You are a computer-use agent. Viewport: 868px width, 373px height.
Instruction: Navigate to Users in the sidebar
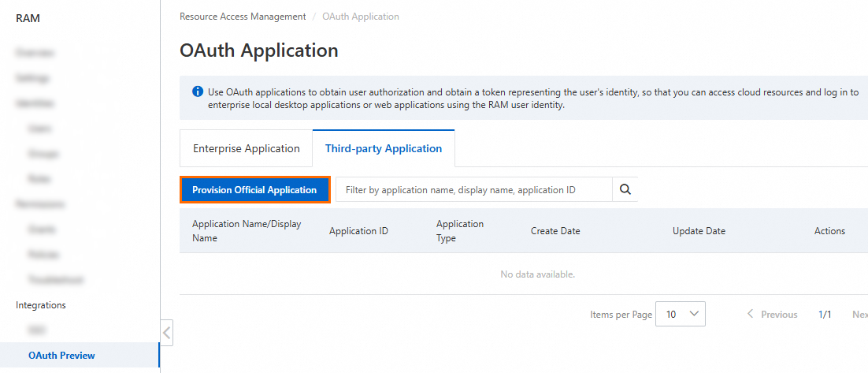(39, 128)
